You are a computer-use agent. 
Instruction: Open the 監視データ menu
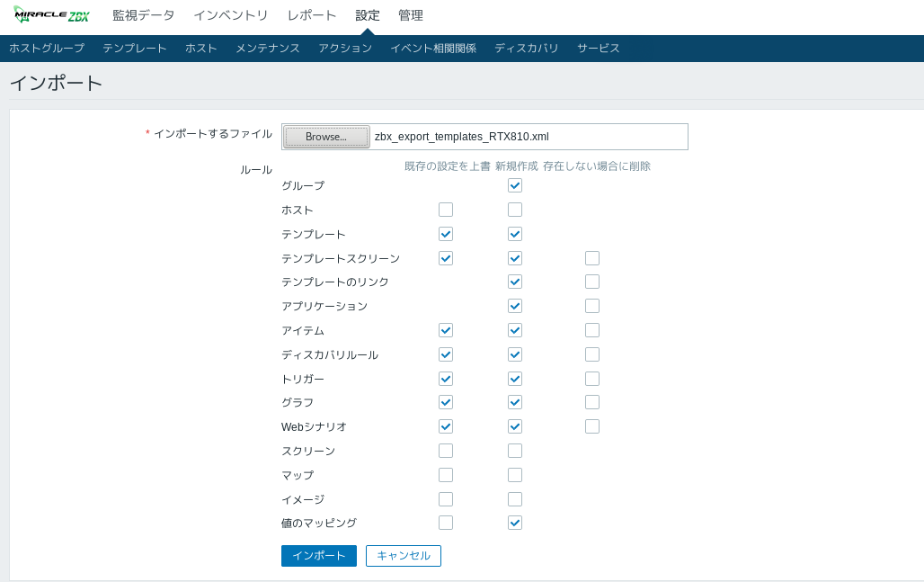click(x=143, y=15)
